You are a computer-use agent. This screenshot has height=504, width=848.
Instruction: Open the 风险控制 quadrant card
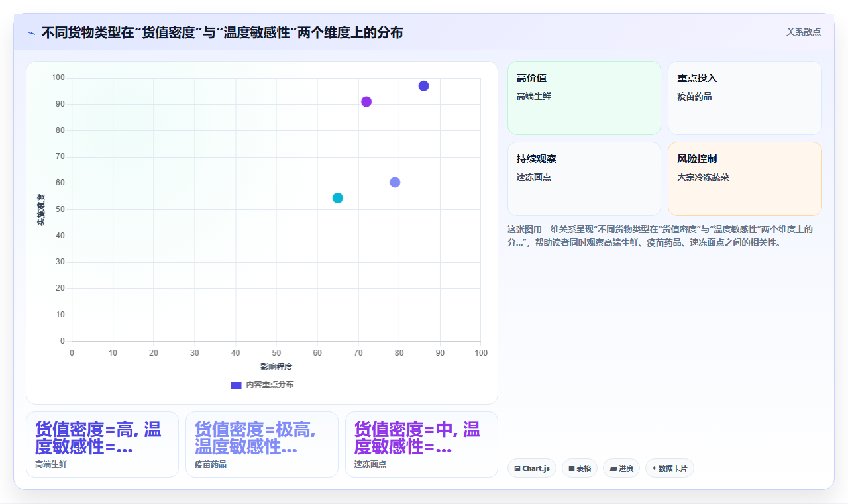(x=745, y=179)
